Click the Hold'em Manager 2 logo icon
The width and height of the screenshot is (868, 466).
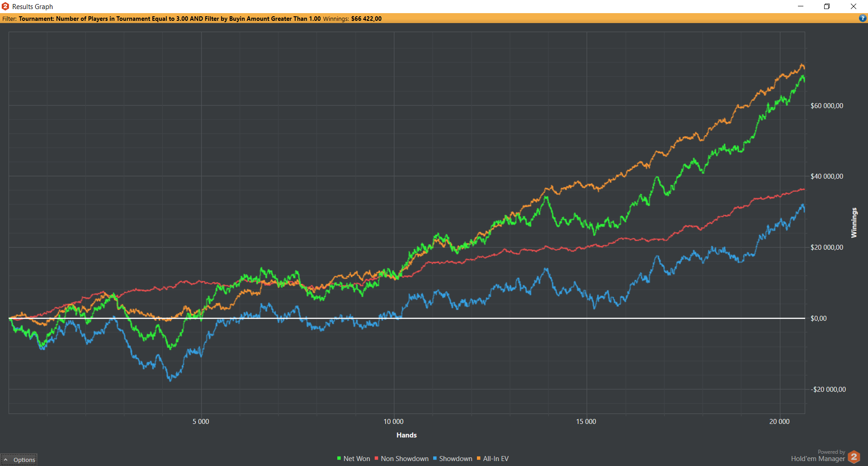click(854, 457)
